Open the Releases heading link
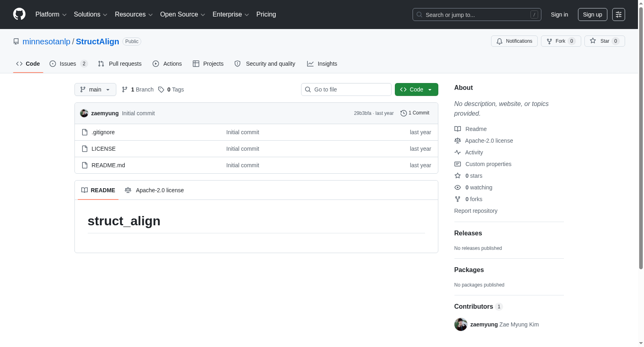The height and width of the screenshot is (347, 644). [468, 233]
